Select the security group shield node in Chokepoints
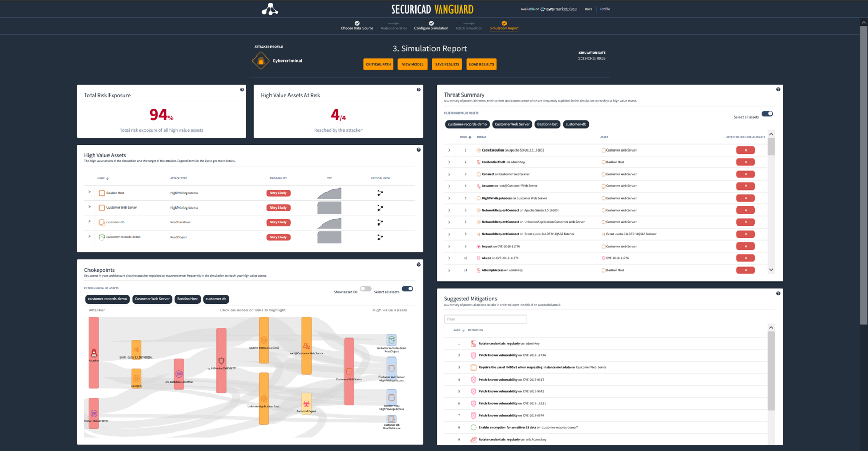 coord(221,361)
